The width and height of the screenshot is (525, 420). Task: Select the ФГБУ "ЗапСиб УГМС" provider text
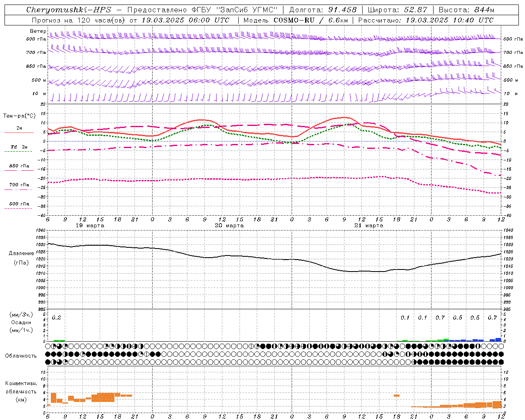click(x=234, y=10)
